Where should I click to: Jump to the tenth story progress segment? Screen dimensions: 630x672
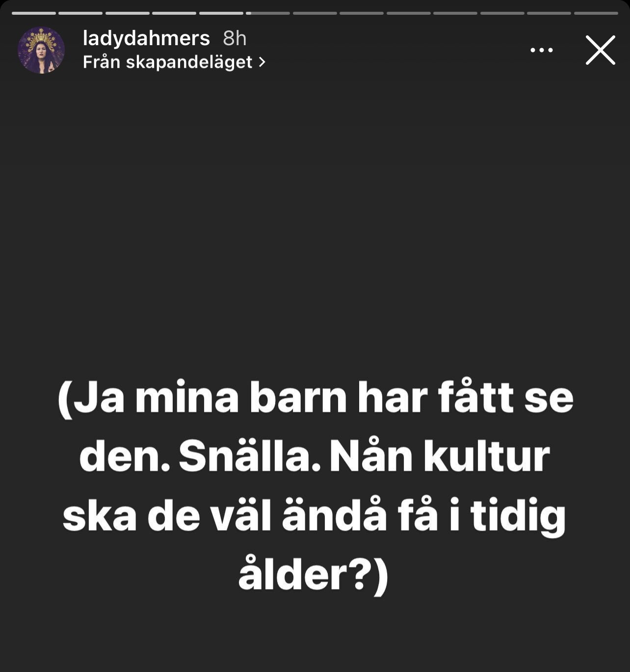point(455,13)
